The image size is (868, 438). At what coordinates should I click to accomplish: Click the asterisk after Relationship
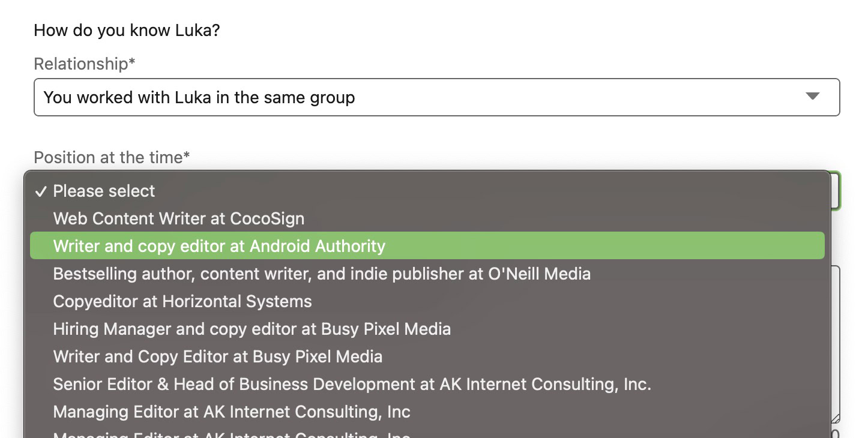[x=132, y=62]
